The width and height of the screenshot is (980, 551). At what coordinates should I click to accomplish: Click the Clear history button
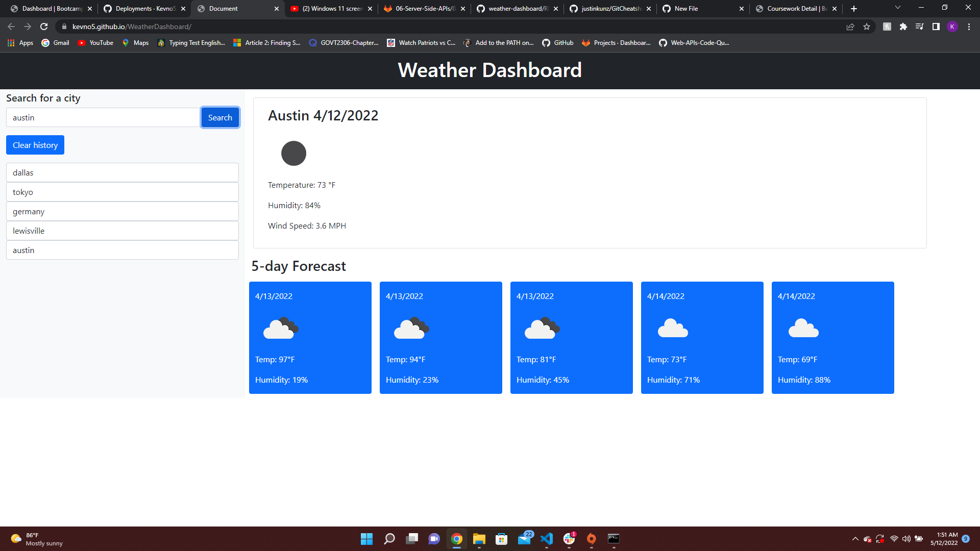(35, 145)
